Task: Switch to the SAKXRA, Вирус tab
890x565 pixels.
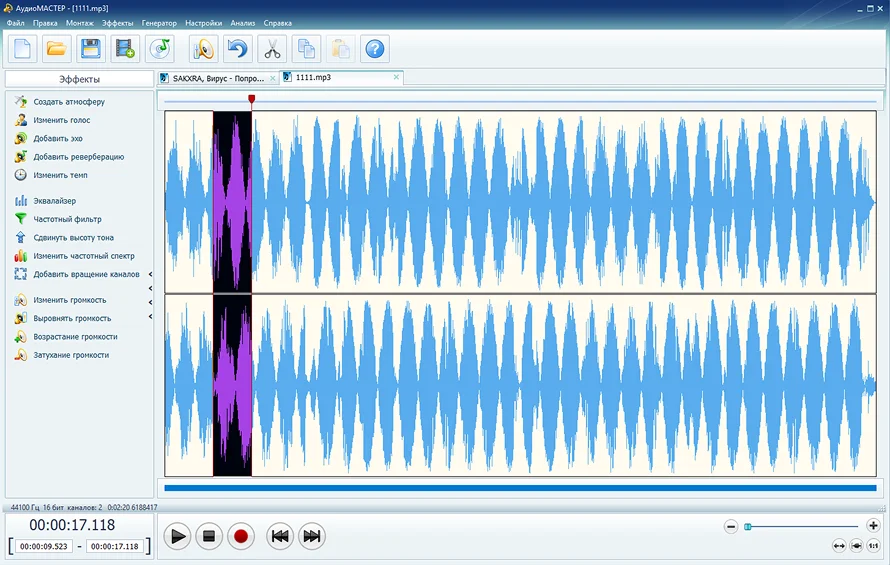Action: [216, 78]
